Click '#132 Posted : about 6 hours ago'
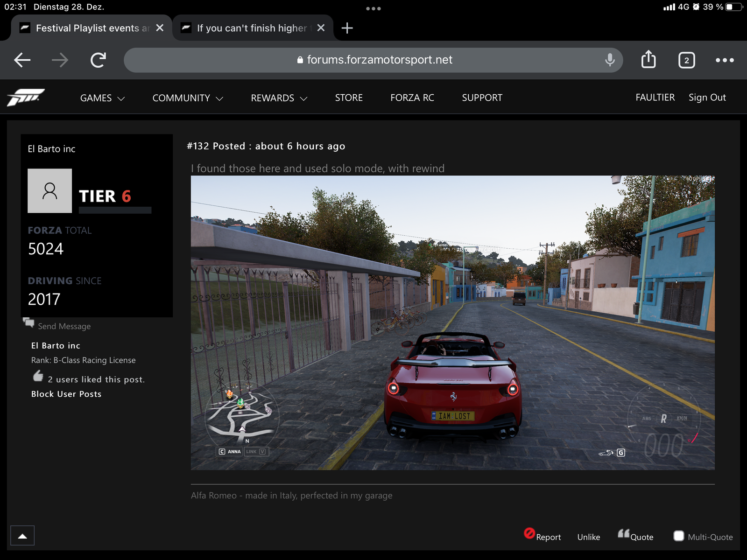Viewport: 747px width, 560px height. [266, 146]
